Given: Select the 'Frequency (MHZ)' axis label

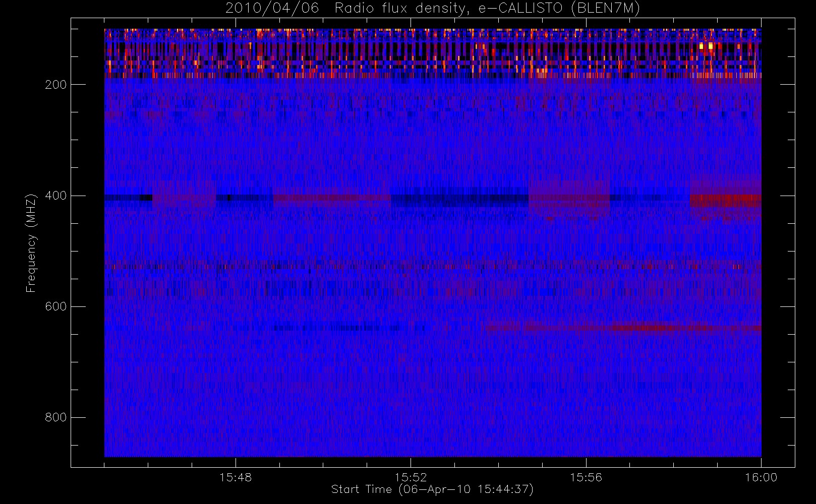Looking at the screenshot, I should (x=31, y=243).
